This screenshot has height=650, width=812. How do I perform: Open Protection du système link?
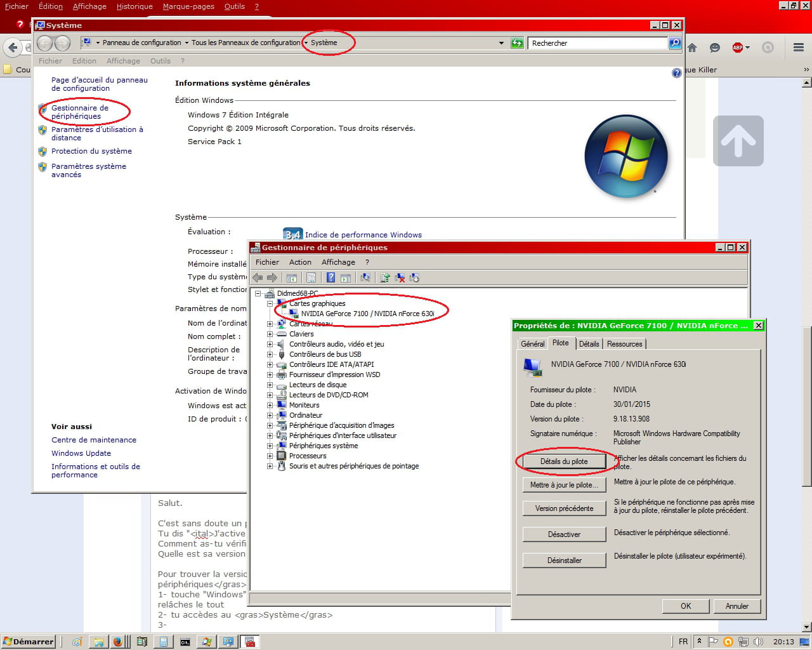91,151
